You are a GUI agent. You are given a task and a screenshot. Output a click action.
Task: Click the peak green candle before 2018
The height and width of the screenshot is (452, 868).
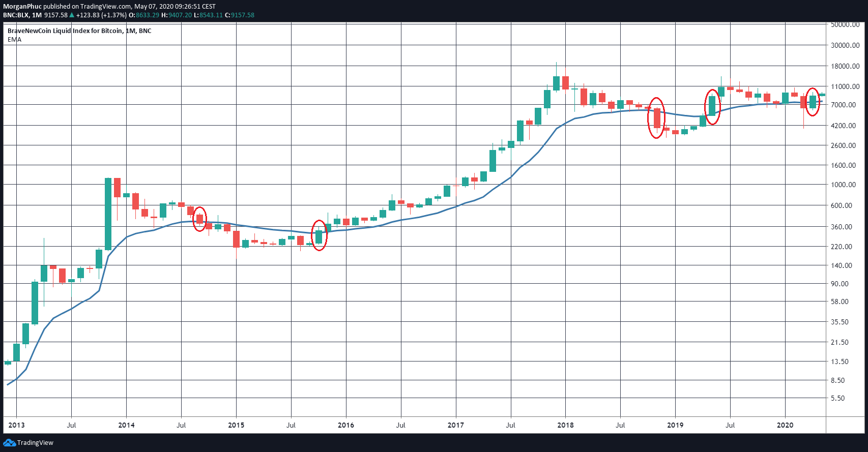(x=556, y=83)
